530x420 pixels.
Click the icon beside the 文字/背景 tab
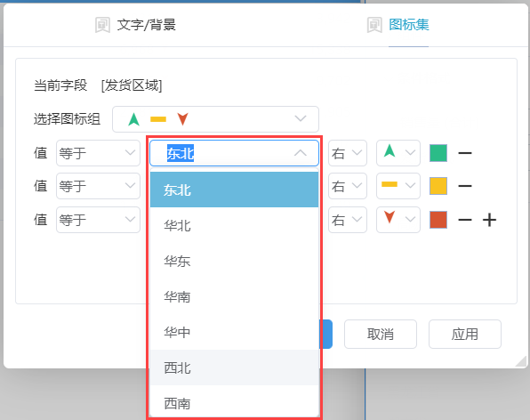(102, 25)
